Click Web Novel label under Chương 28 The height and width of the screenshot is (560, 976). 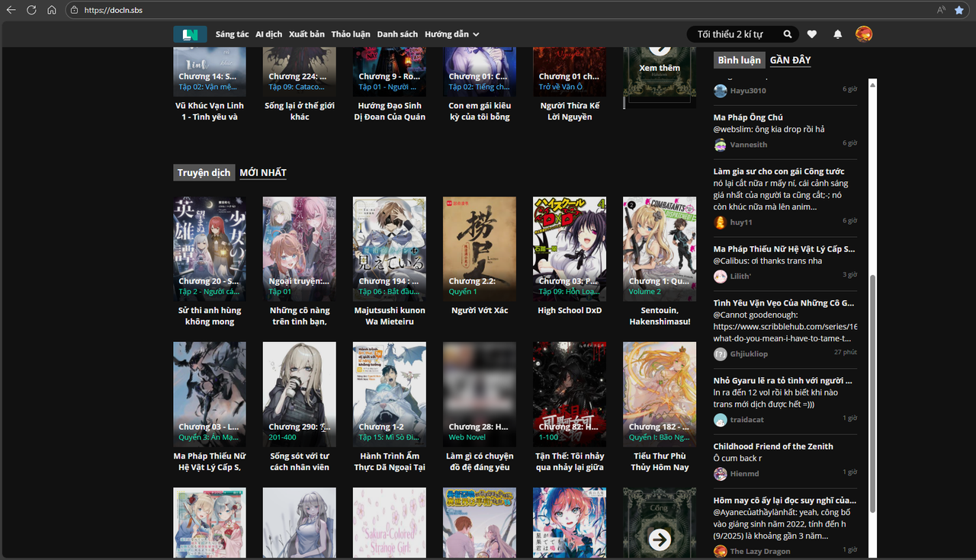[x=467, y=437]
